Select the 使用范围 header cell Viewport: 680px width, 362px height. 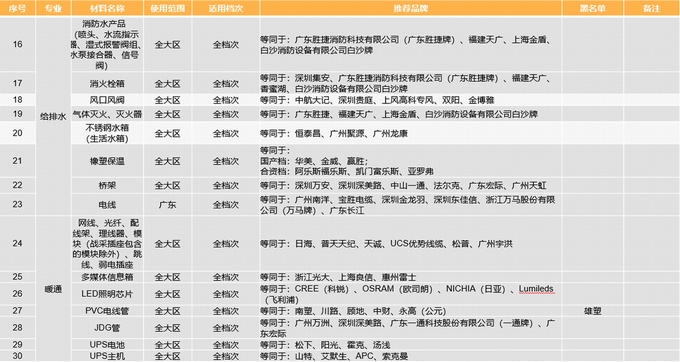167,8
